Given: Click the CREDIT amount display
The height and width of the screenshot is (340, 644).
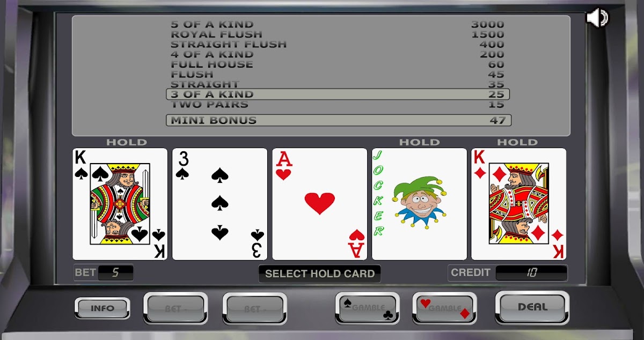Looking at the screenshot, I should [x=531, y=272].
